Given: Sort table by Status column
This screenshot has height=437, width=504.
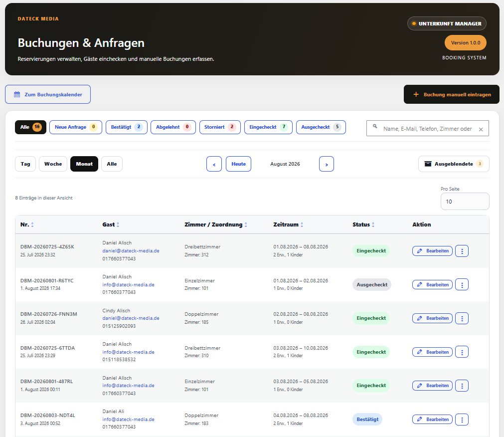Looking at the screenshot, I should 363,224.
